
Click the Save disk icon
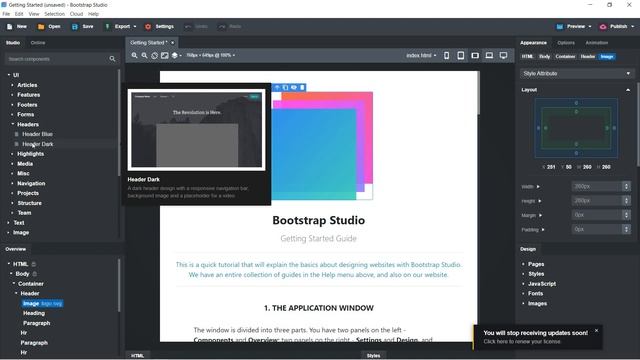tap(75, 27)
